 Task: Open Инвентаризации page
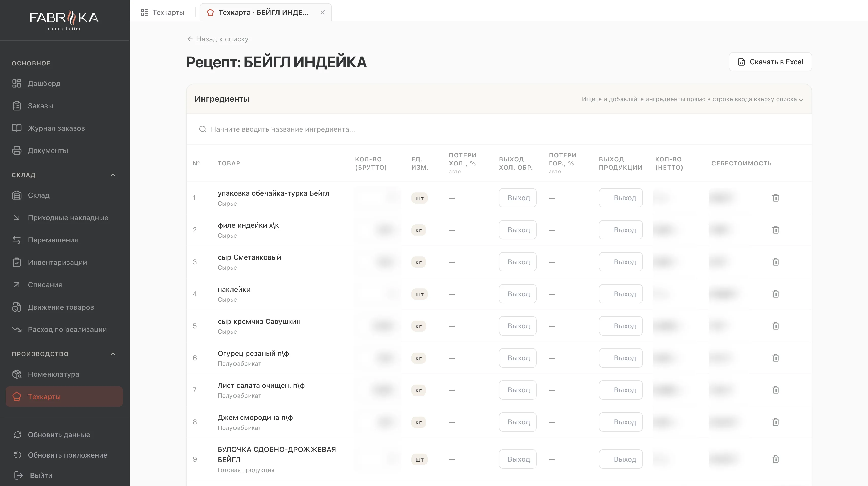(x=64, y=263)
